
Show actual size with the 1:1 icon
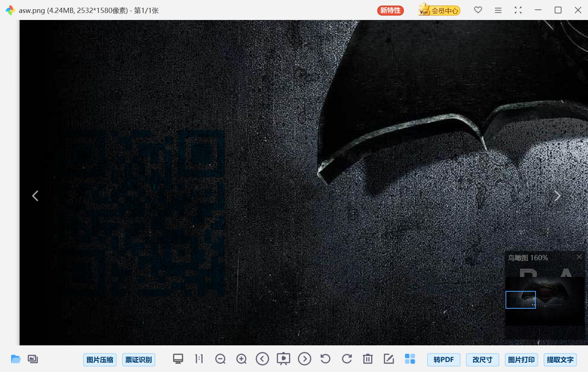[199, 359]
